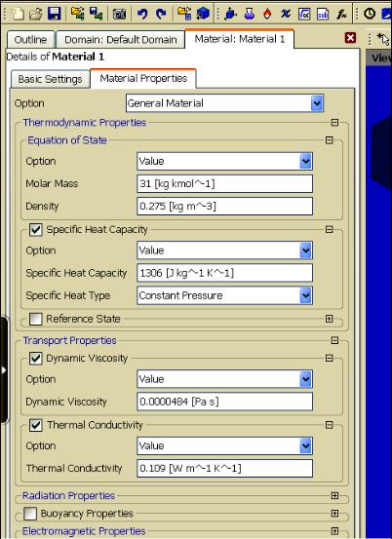
Task: Insert an Expression using the square-root icon
Action: 304,14
